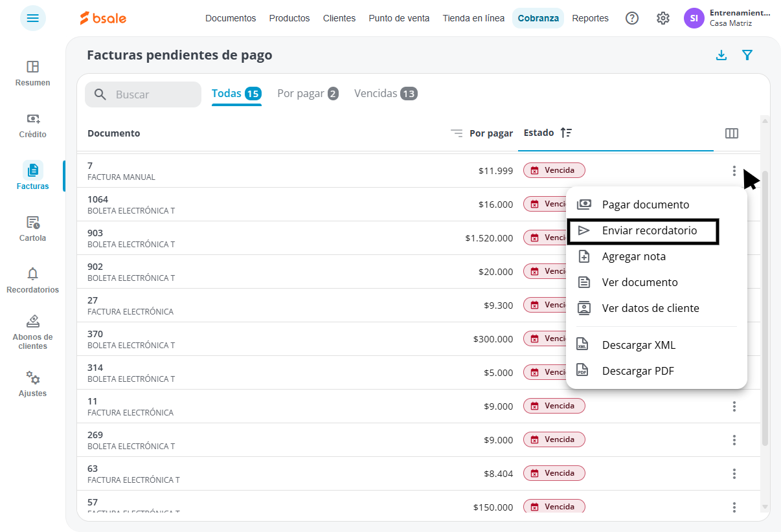
Task: Open options menu for document 7
Action: tap(734, 171)
